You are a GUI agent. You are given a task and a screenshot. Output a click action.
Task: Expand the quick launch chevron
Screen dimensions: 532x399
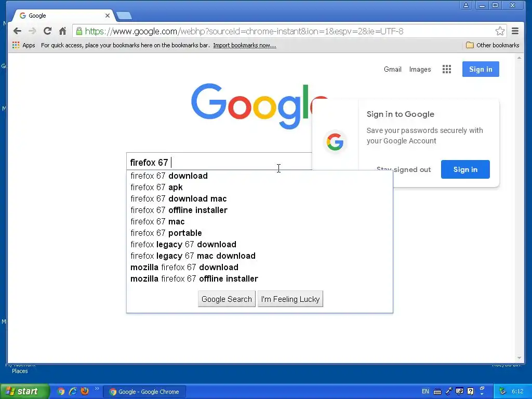(x=97, y=389)
